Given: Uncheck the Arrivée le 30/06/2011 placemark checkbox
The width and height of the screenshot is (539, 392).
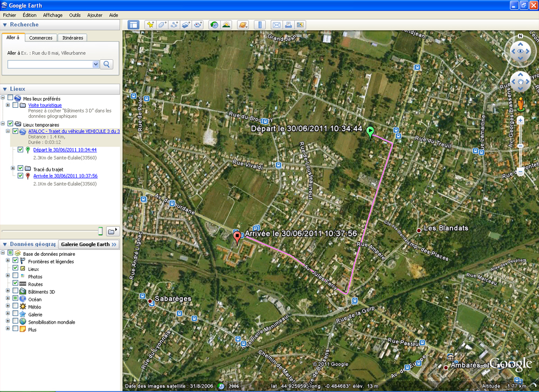Looking at the screenshot, I should [20, 176].
